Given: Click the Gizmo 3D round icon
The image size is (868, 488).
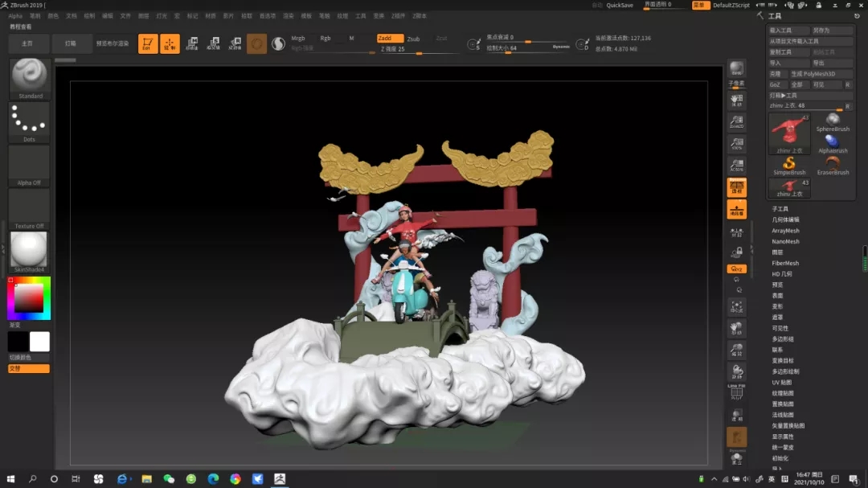Looking at the screenshot, I should [257, 43].
